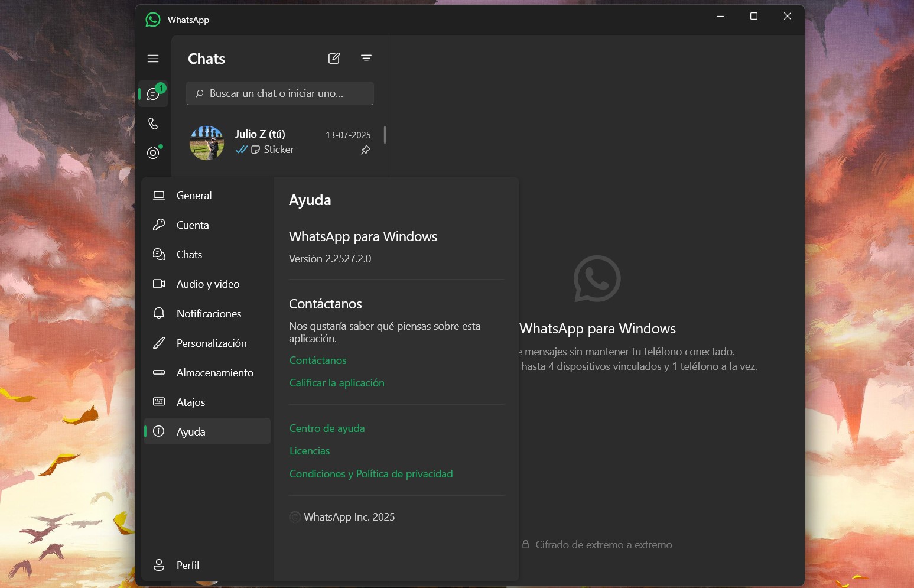
Task: Click the Perfil person icon
Action: click(x=159, y=565)
